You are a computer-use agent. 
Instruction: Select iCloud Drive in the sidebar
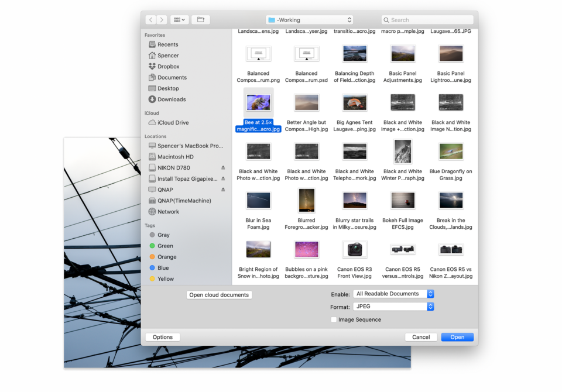pos(173,123)
